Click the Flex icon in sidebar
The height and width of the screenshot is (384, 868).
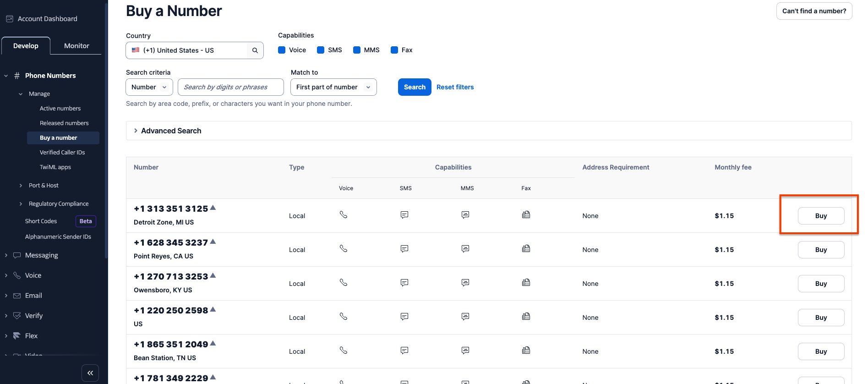(x=17, y=336)
